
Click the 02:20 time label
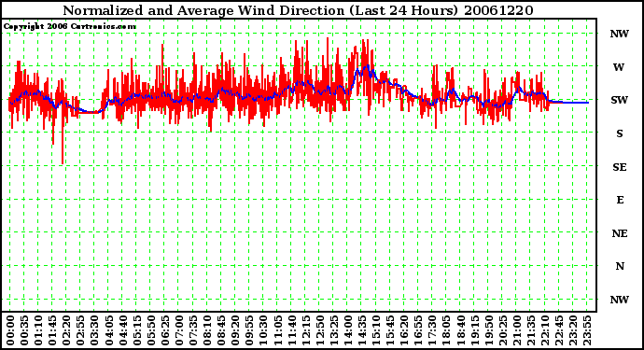66,330
